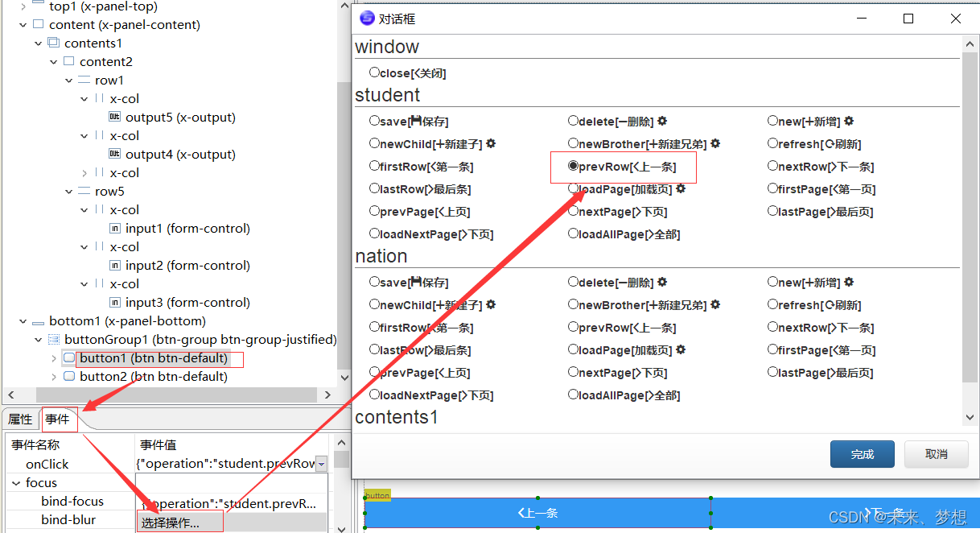980x533 pixels.
Task: Click tree horizontal scrollbar right arrow
Action: tap(327, 395)
